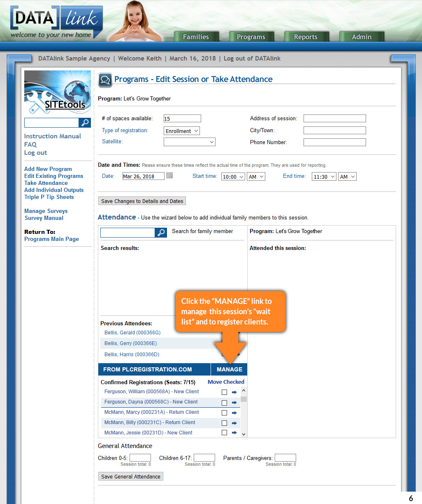Open the Type of registration dropdown
This screenshot has height=504, width=422.
[x=181, y=131]
